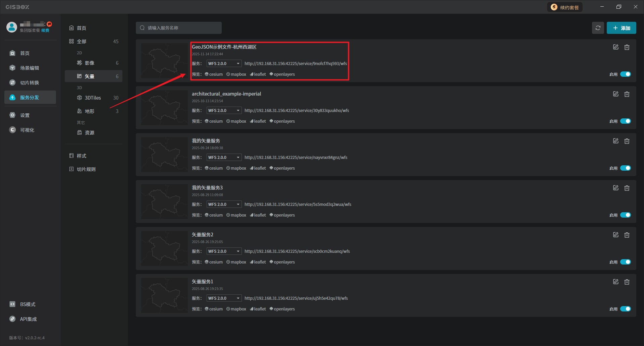Expand the WFS 2.0.0 dropdown for GeoJSON示例文件-杭州西湖区

point(224,64)
